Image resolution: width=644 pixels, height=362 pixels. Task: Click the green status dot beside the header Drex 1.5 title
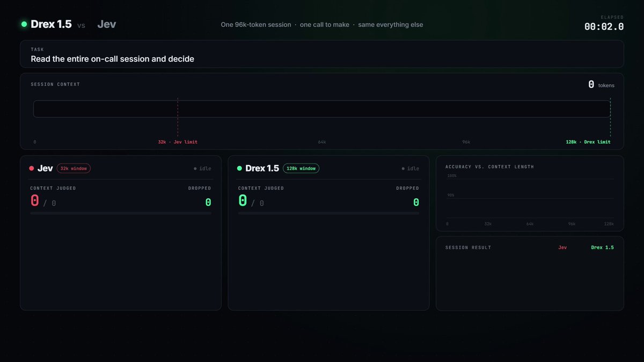pyautogui.click(x=24, y=24)
